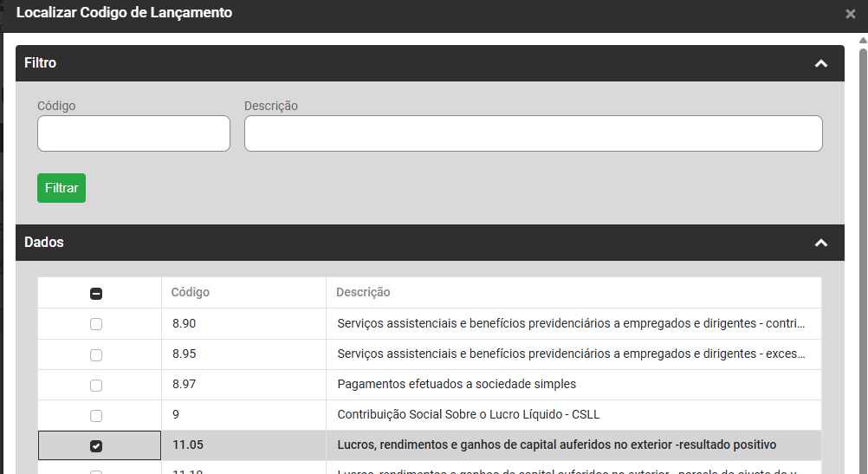Tick the checkbox for code 8.95
The image size is (868, 474).
pos(96,354)
